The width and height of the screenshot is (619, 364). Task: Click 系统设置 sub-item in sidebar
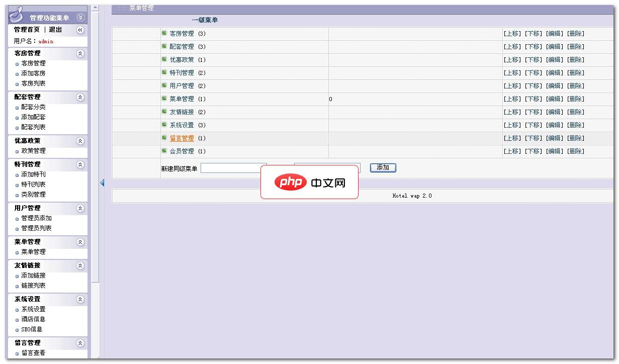click(33, 309)
